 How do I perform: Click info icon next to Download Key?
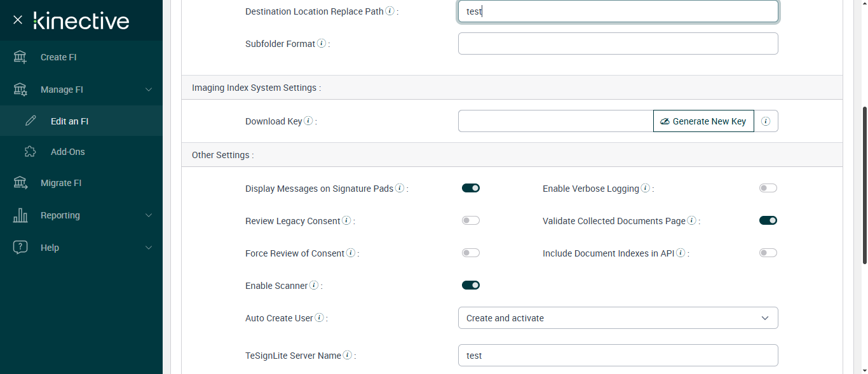[x=308, y=121]
